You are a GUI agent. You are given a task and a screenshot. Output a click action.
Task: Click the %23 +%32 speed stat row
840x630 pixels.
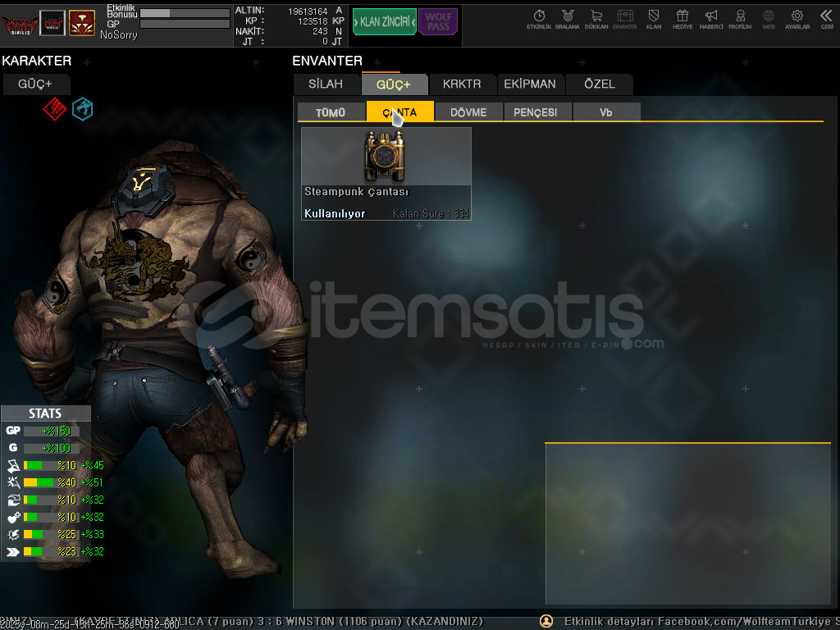coord(55,551)
